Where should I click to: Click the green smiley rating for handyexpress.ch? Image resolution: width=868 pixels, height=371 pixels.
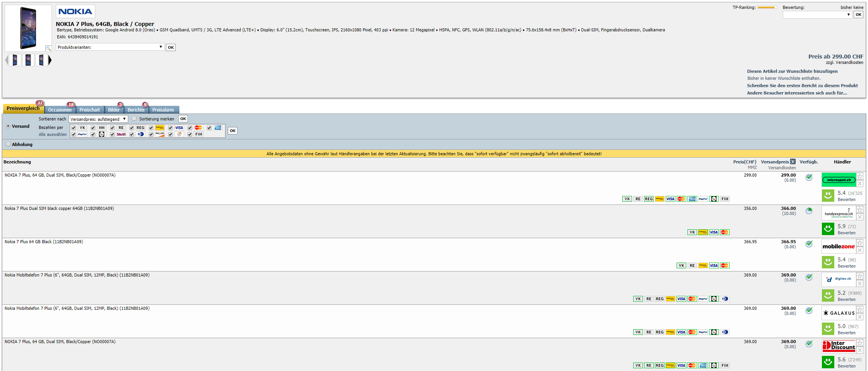828,228
